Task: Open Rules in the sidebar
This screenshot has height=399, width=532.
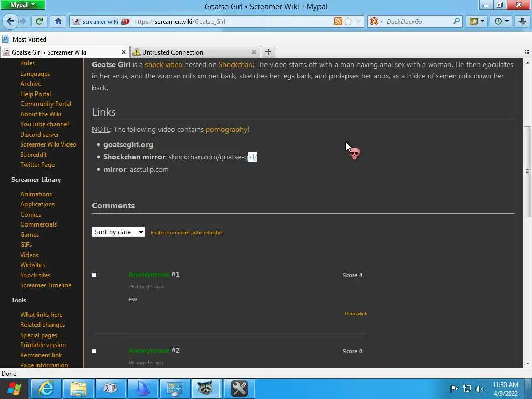Action: 28,63
